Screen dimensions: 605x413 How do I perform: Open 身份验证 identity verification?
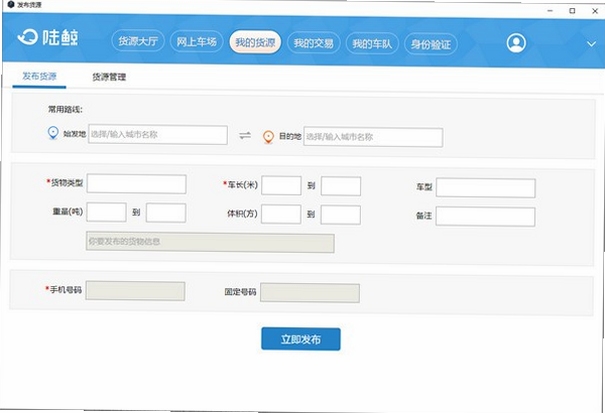tap(431, 44)
